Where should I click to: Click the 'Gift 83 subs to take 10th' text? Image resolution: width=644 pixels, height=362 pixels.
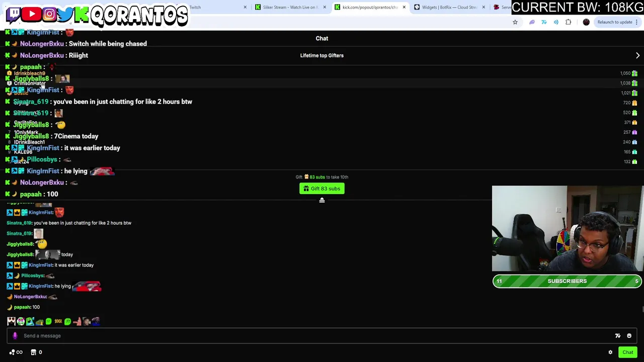(322, 177)
